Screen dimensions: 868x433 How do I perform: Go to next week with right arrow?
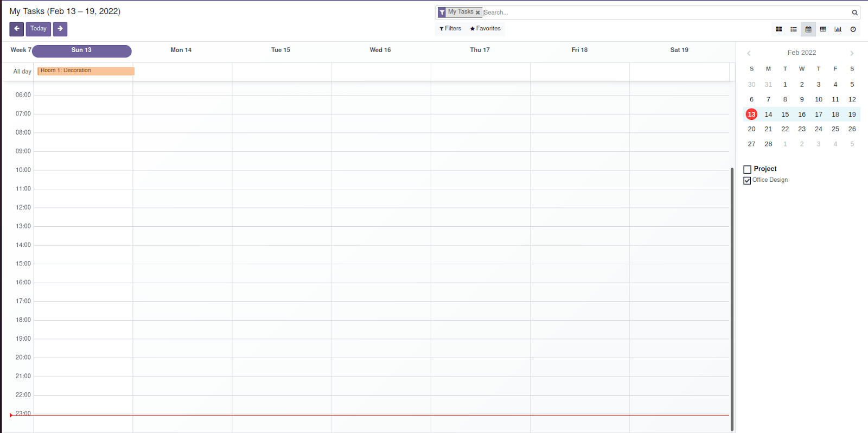pos(60,29)
